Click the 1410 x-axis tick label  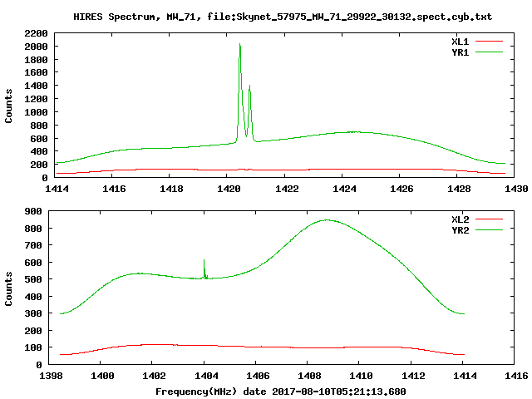361,376
